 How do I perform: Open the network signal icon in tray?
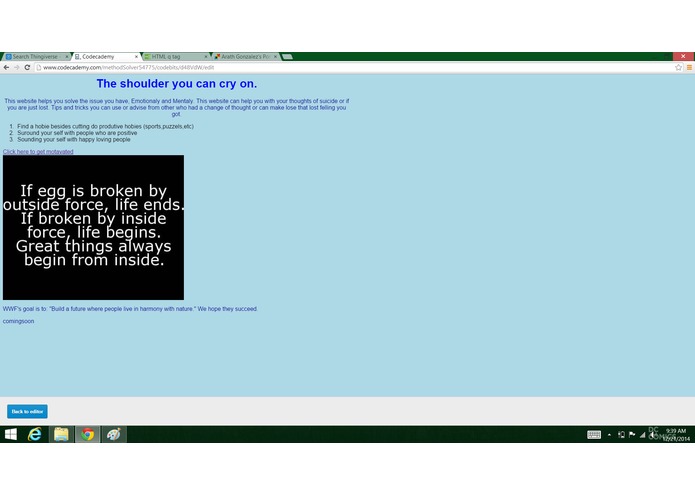642,435
